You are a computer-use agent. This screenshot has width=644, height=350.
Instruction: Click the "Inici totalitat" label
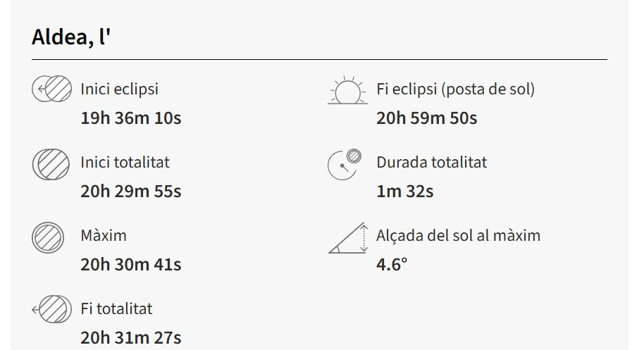(x=125, y=163)
